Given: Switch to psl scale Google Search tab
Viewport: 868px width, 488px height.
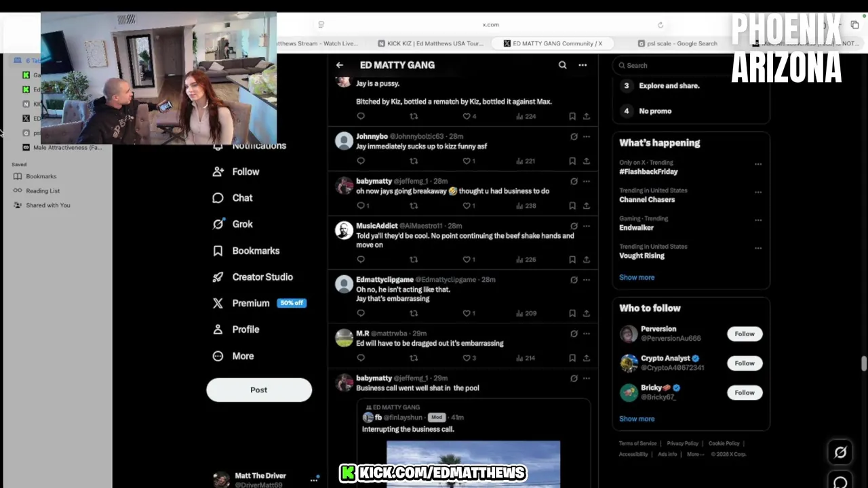Looking at the screenshot, I should (678, 43).
